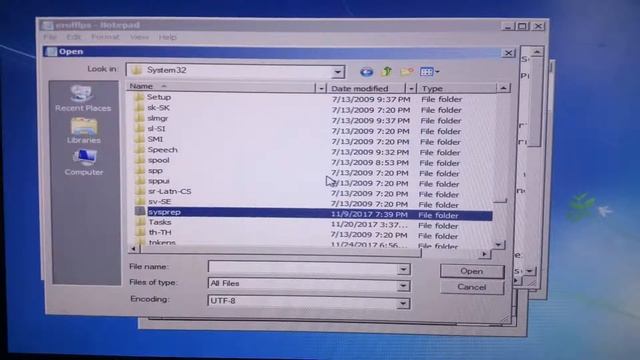Click the Back navigation icon in Open dialog
Image resolution: width=640 pixels, height=360 pixels.
pos(366,72)
